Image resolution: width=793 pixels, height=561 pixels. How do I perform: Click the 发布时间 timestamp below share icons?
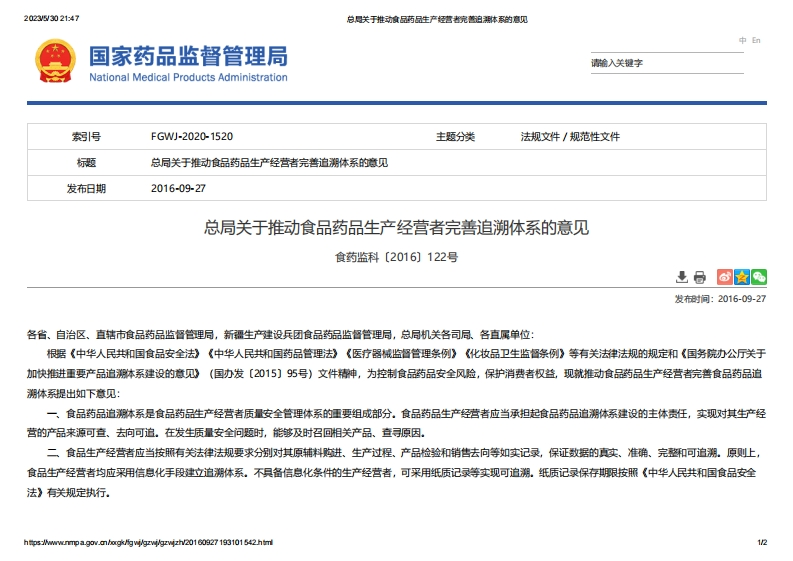pyautogui.click(x=720, y=298)
